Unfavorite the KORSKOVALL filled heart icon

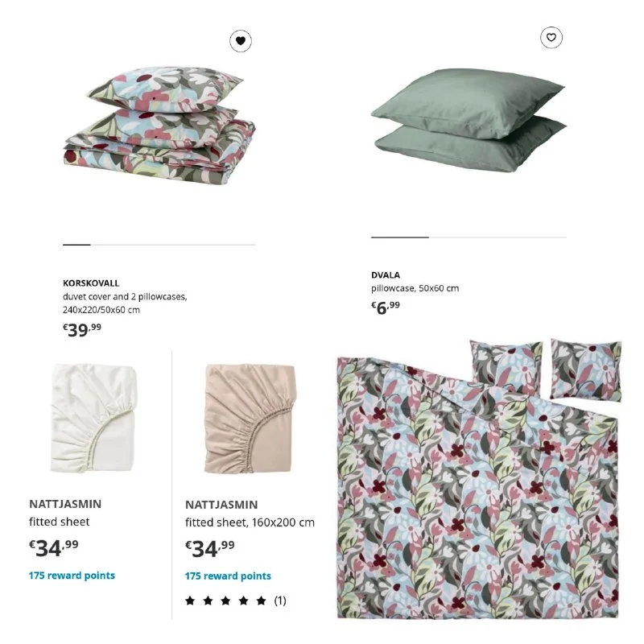tap(240, 41)
